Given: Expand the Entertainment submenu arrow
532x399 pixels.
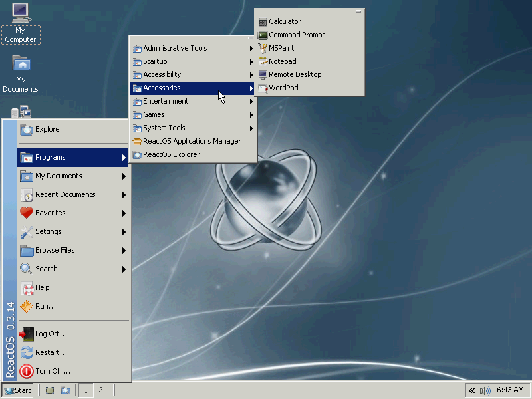Looking at the screenshot, I should 251,102.
